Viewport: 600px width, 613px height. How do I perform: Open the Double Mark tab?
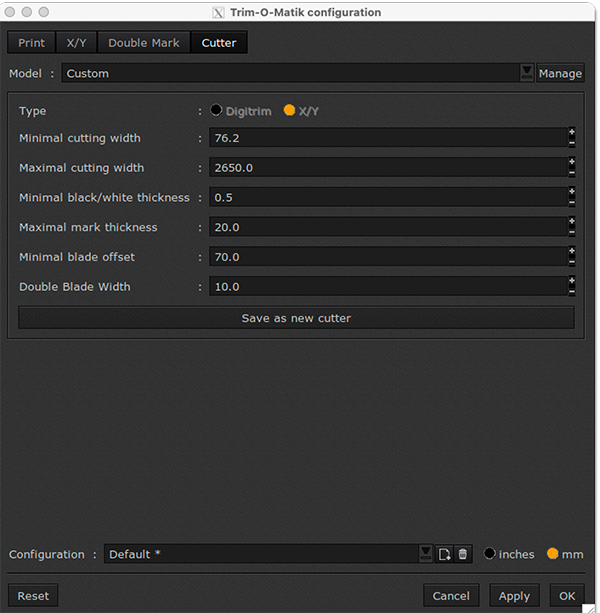point(144,43)
